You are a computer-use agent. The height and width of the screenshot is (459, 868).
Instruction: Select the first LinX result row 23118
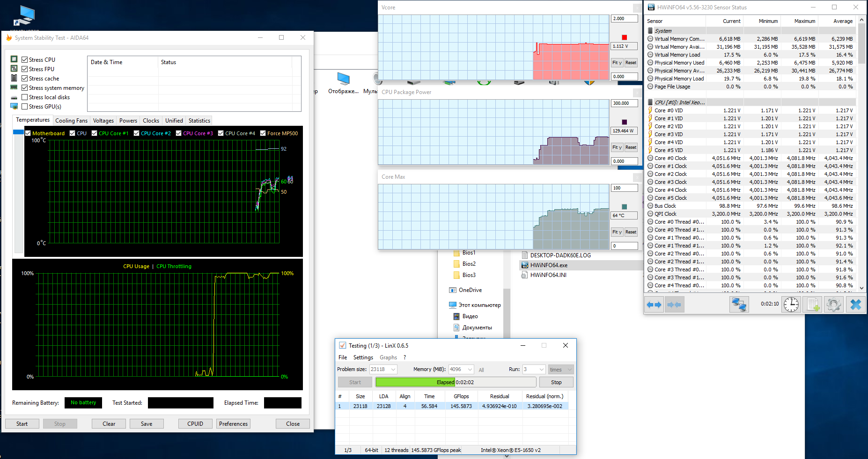pyautogui.click(x=452, y=406)
